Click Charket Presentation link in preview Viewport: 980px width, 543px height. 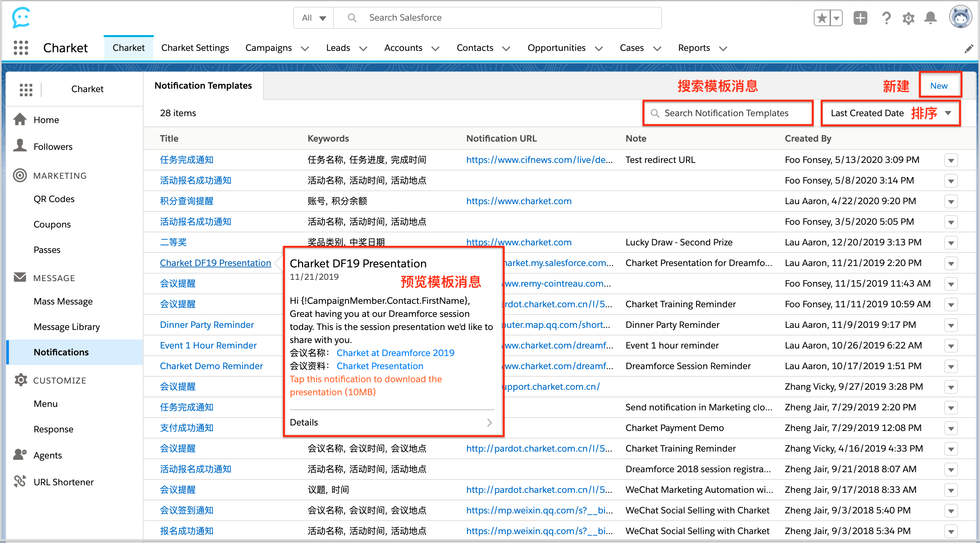click(x=380, y=366)
